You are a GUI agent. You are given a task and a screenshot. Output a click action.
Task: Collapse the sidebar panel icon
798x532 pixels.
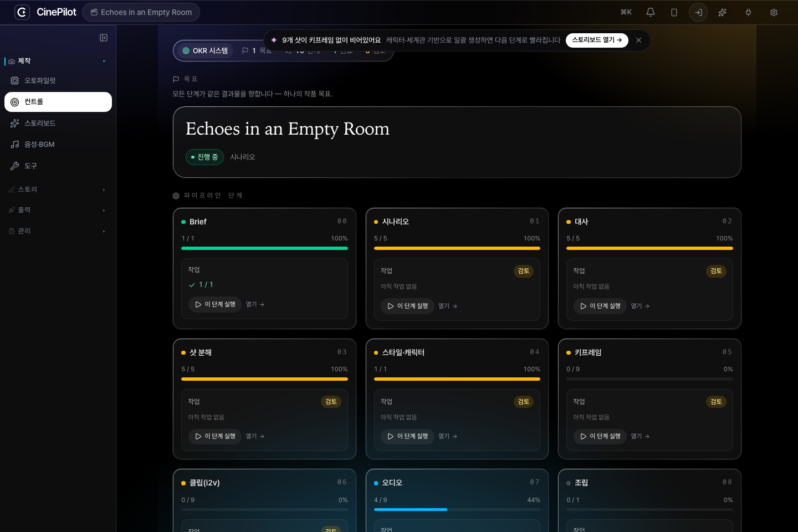click(104, 38)
